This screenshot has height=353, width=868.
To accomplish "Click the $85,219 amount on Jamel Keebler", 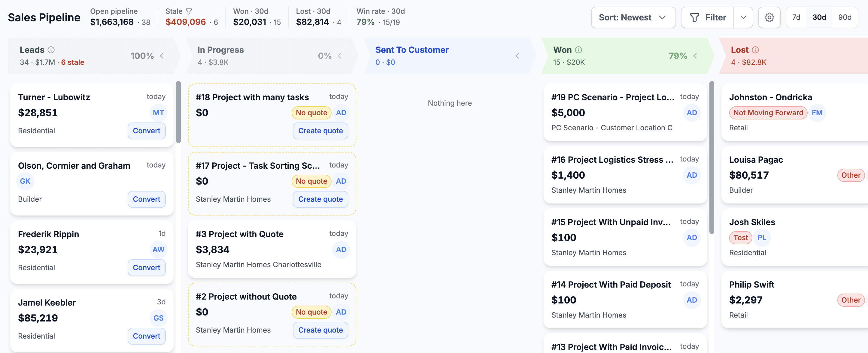I will [38, 318].
